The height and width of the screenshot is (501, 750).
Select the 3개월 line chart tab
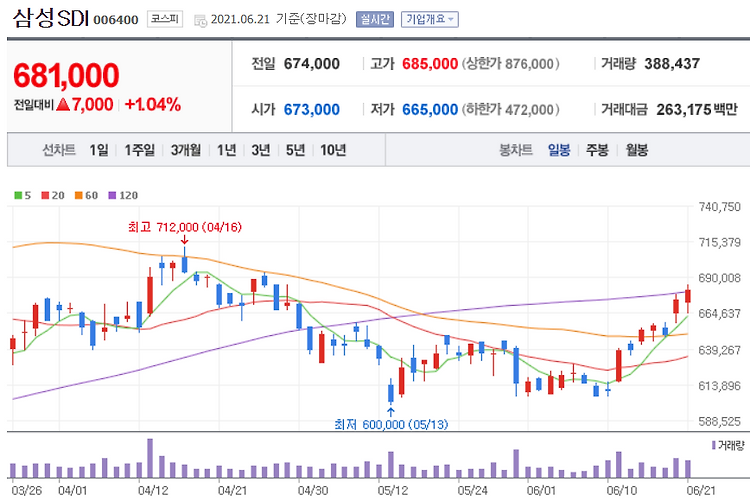click(x=186, y=150)
